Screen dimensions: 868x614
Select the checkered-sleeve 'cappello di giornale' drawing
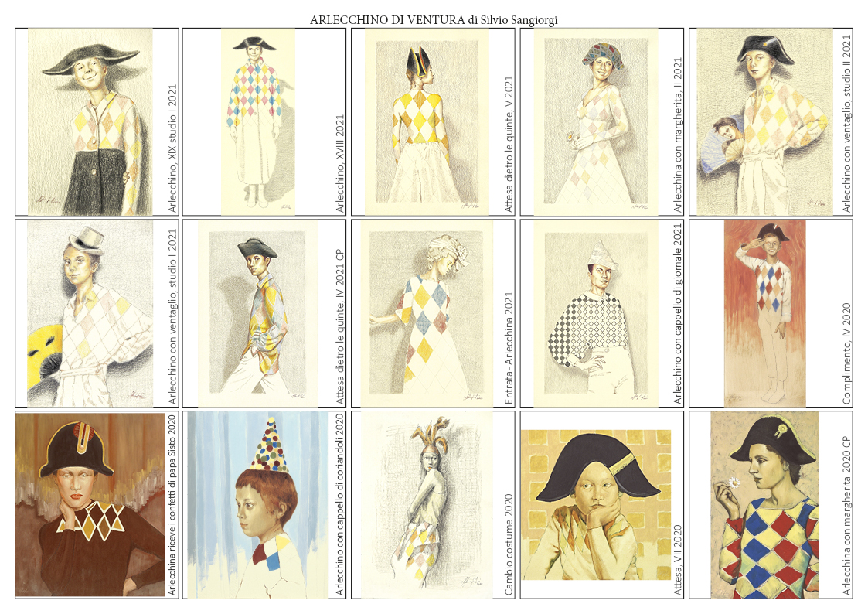[x=595, y=313]
